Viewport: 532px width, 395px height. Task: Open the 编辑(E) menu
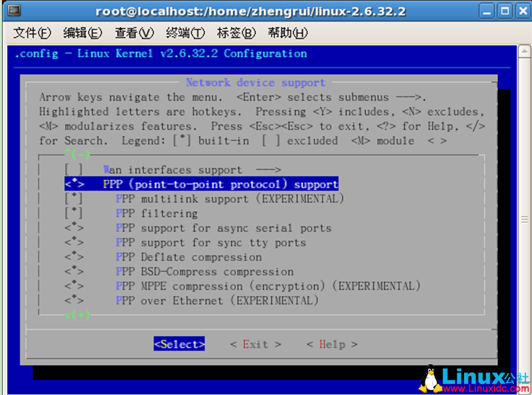(82, 33)
